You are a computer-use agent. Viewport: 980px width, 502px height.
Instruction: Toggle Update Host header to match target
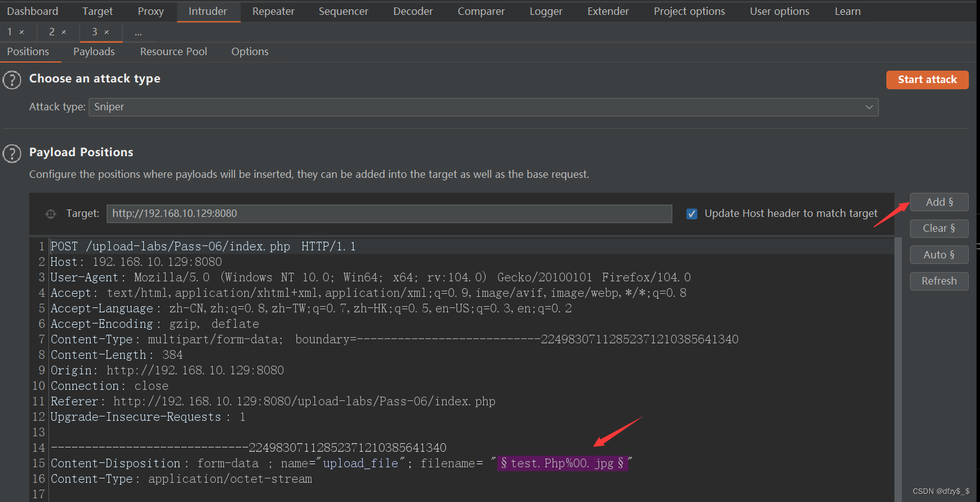[x=692, y=214]
